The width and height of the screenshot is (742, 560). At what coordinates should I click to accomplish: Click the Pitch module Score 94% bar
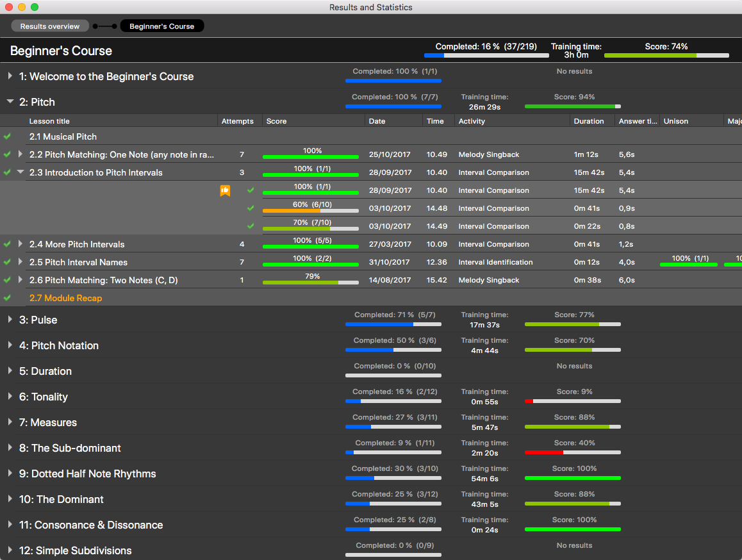pyautogui.click(x=573, y=106)
